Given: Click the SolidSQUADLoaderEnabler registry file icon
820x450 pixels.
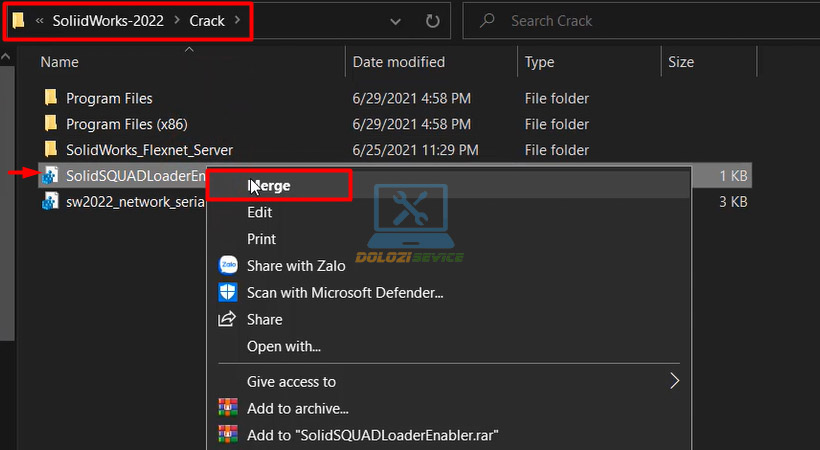Looking at the screenshot, I should click(x=50, y=175).
